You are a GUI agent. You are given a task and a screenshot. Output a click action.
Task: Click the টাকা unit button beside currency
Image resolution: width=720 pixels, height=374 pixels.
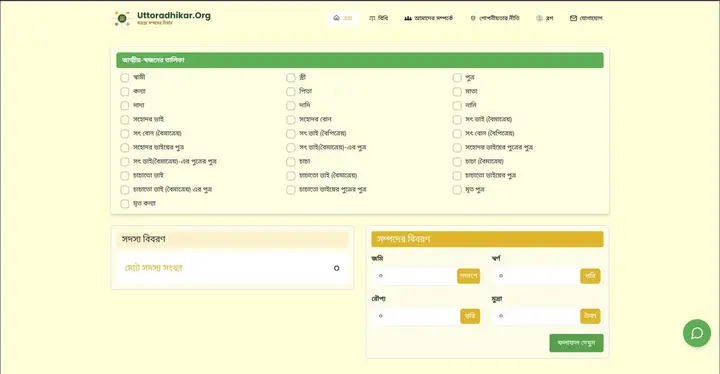point(590,316)
